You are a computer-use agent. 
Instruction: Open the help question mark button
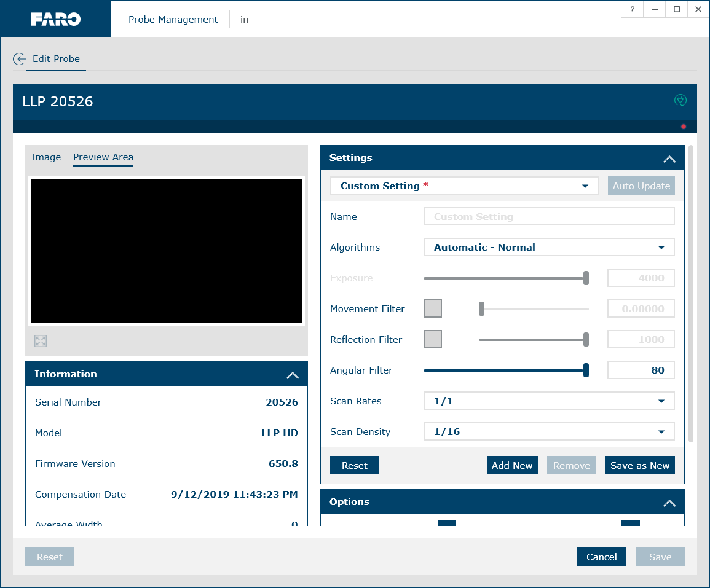pos(632,9)
